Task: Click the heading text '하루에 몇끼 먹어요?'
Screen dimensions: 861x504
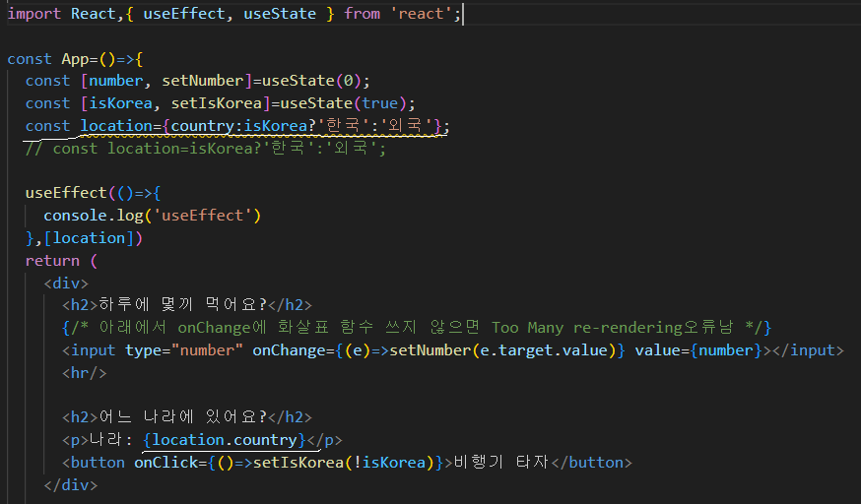Action: click(x=182, y=305)
